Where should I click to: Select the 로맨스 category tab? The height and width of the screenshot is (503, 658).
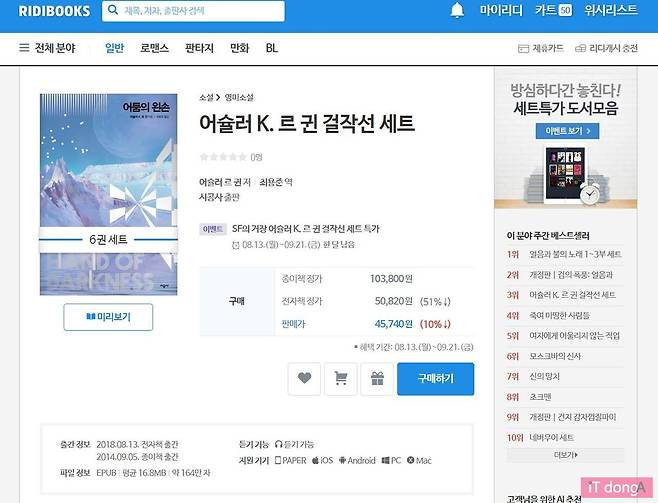click(154, 48)
